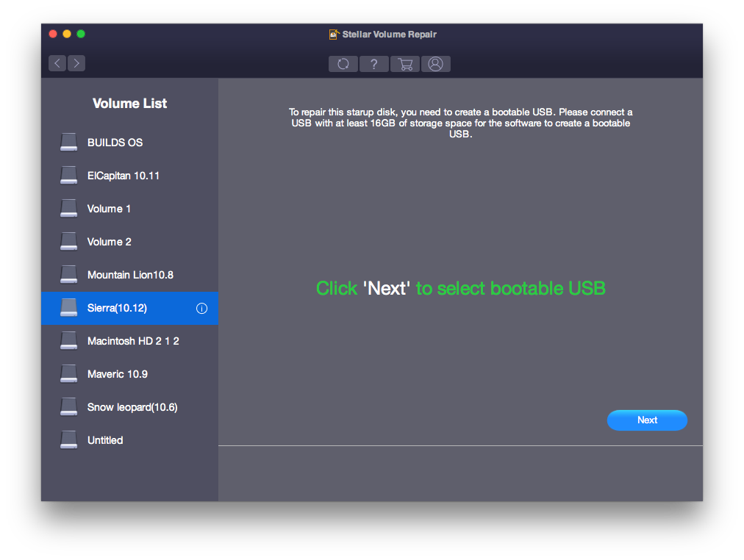
Task: Click the Volume 2 drive icon
Action: point(69,242)
